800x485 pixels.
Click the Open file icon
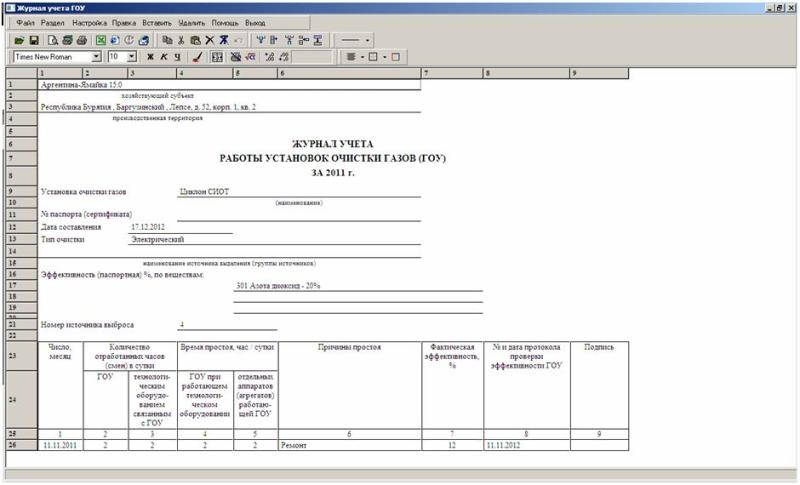[19, 40]
